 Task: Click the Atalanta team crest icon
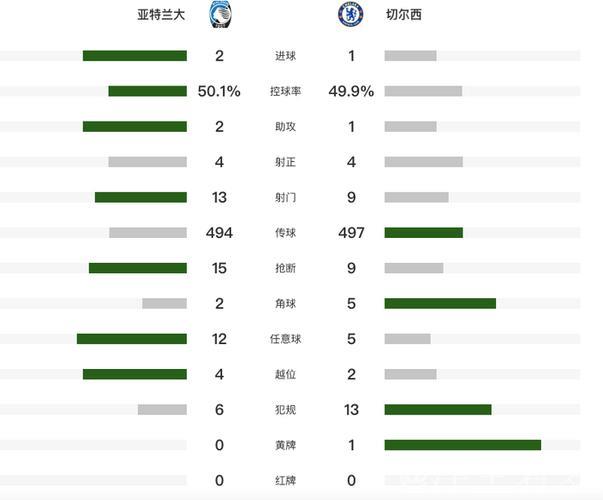(x=218, y=15)
